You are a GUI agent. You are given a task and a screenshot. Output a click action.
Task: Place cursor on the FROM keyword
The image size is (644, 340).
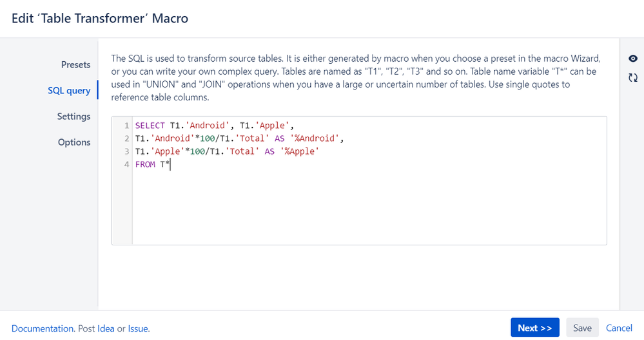click(x=144, y=164)
